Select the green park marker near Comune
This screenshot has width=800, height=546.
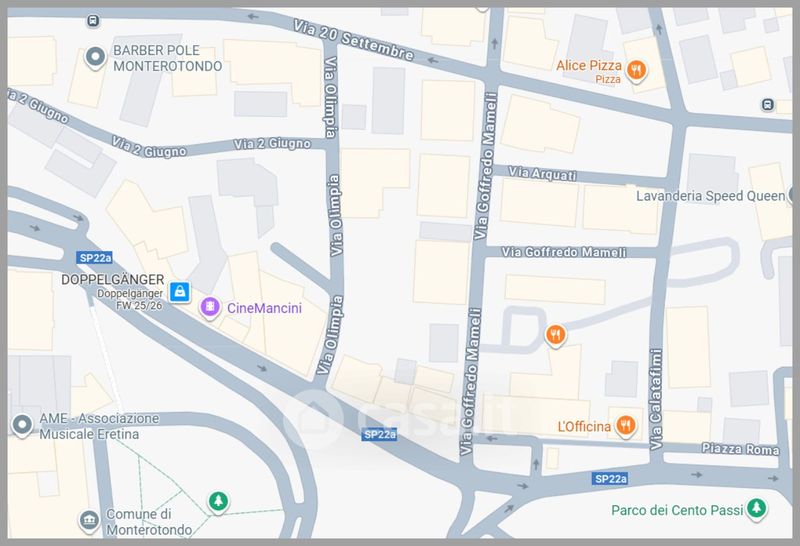[218, 502]
